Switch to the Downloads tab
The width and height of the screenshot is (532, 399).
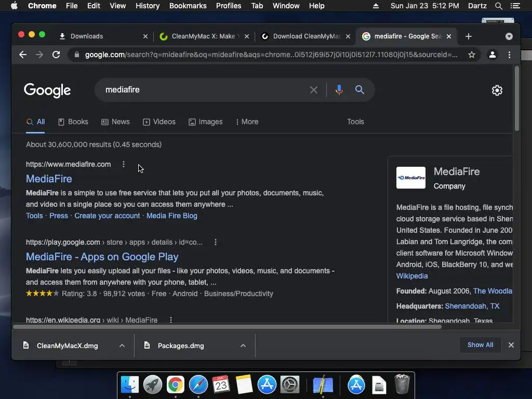(87, 36)
